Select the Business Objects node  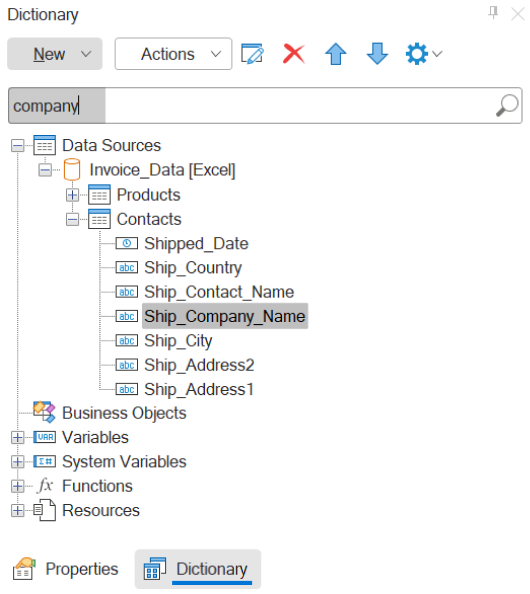click(124, 413)
